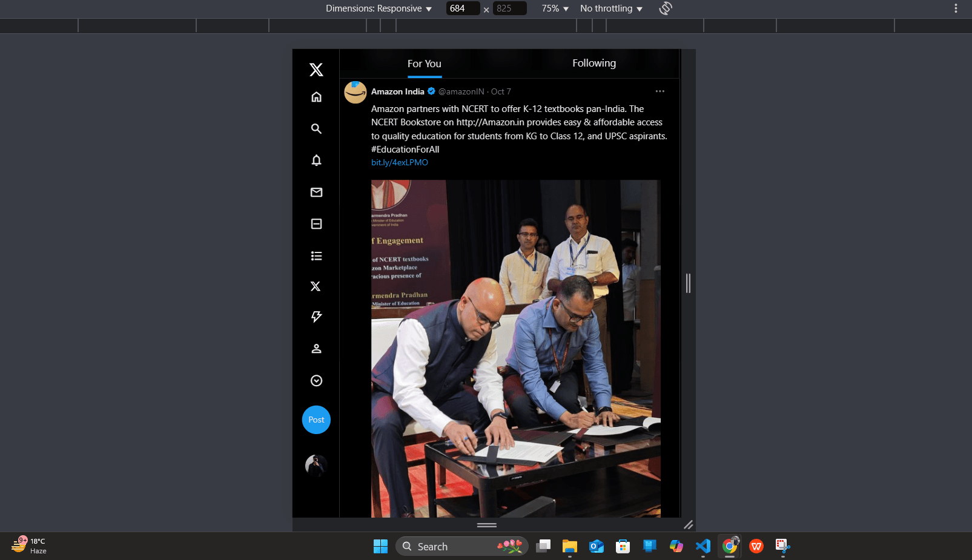
Task: Expand the Dimensions: Responsive dropdown
Action: click(379, 8)
